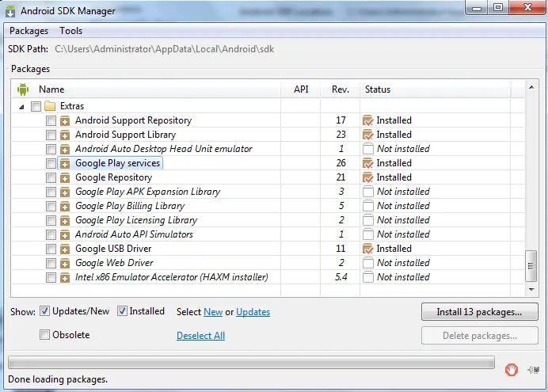Check the Intel x86 Emulator Accelerator checkbox
The width and height of the screenshot is (548, 392).
(x=51, y=278)
